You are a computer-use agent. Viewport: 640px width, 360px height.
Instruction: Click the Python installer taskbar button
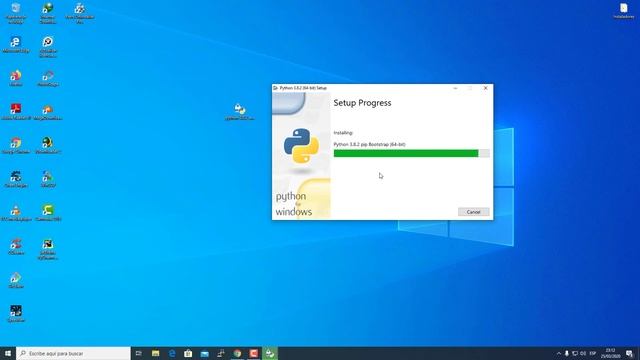tap(270, 353)
